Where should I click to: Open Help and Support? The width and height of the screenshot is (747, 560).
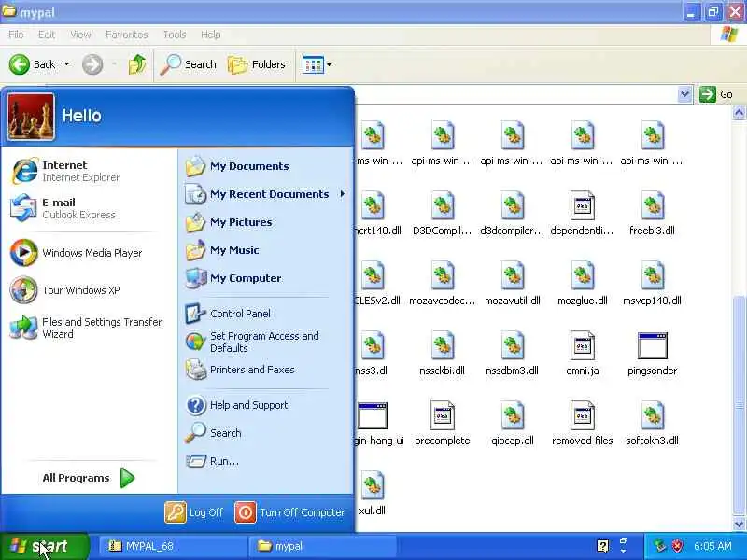(237, 405)
